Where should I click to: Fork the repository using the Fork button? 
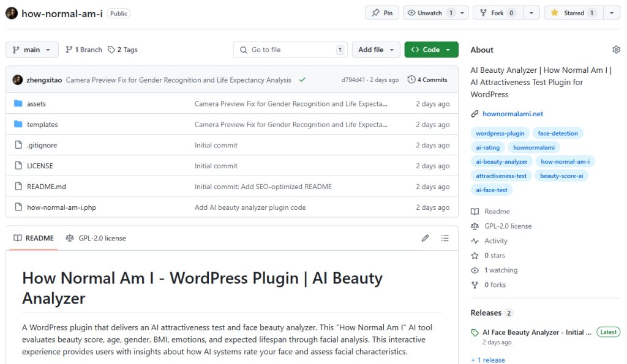498,13
